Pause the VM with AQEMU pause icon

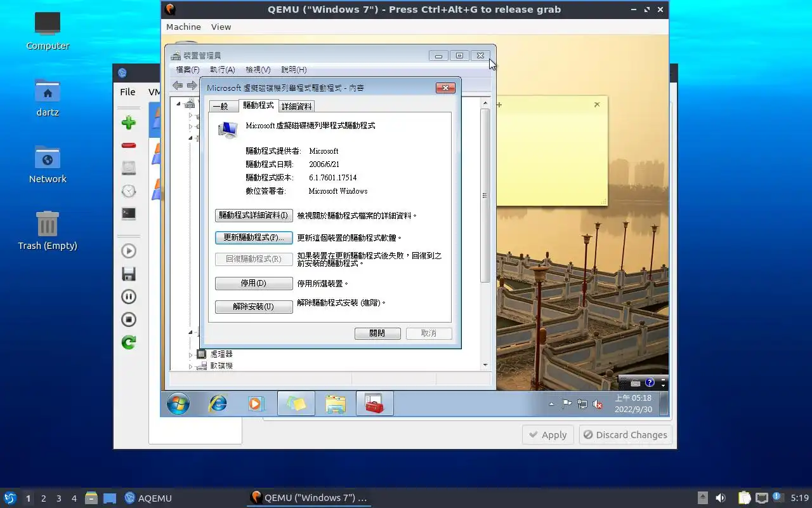click(129, 297)
